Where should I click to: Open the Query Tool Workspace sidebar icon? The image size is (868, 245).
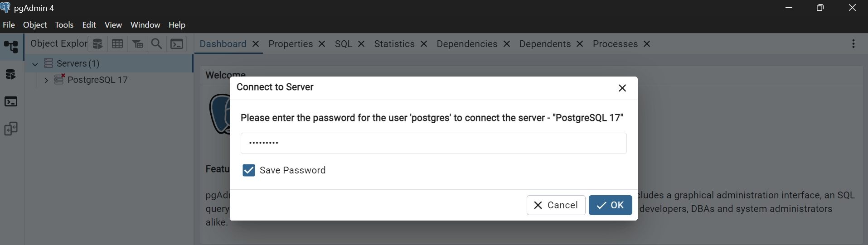coord(11,74)
